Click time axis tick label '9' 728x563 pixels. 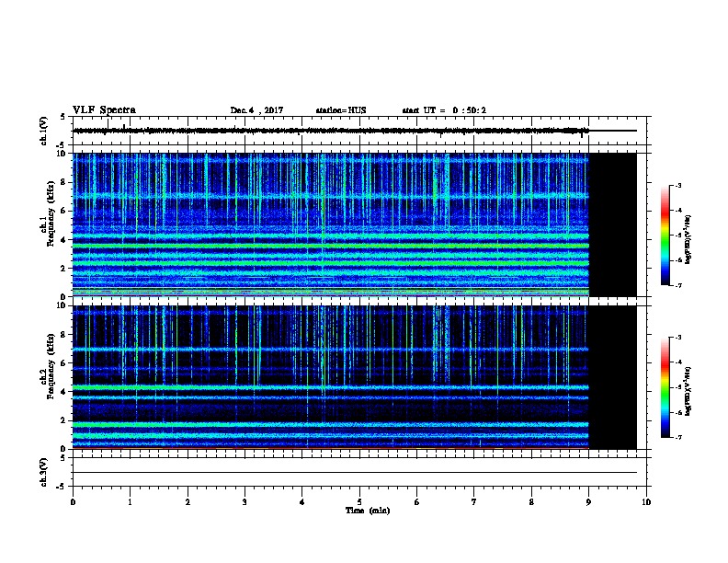[x=588, y=502]
